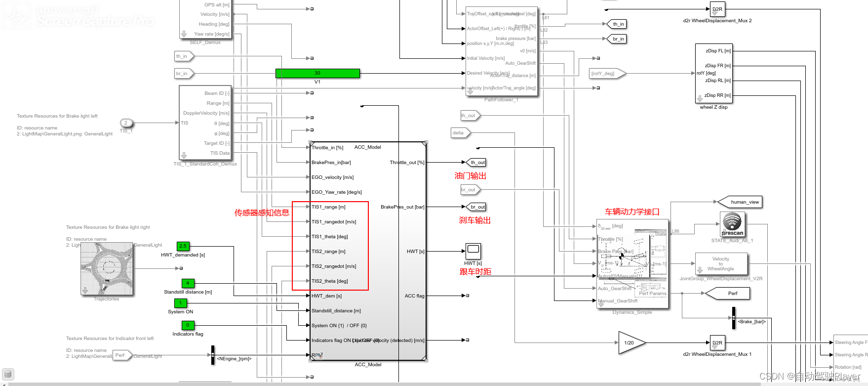Open the Velocity to WheelAngle block
This screenshot has height=386, width=868.
pos(721,264)
